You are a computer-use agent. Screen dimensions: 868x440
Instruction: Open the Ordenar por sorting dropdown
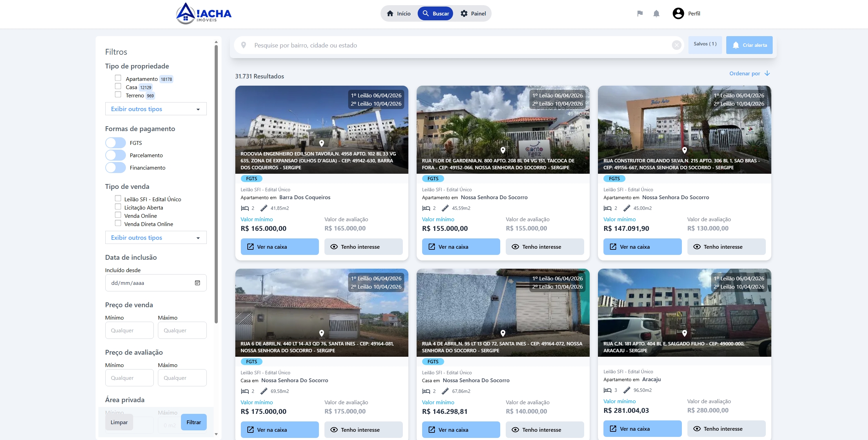coord(749,73)
